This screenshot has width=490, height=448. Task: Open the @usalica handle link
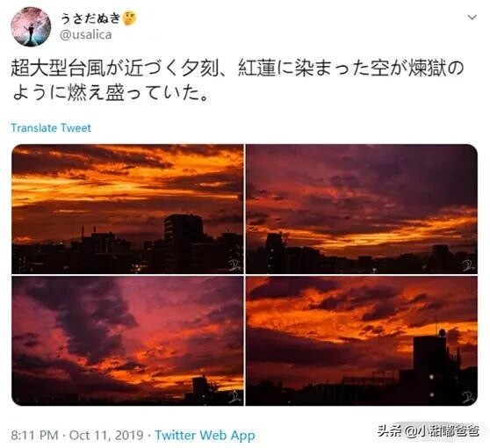86,34
